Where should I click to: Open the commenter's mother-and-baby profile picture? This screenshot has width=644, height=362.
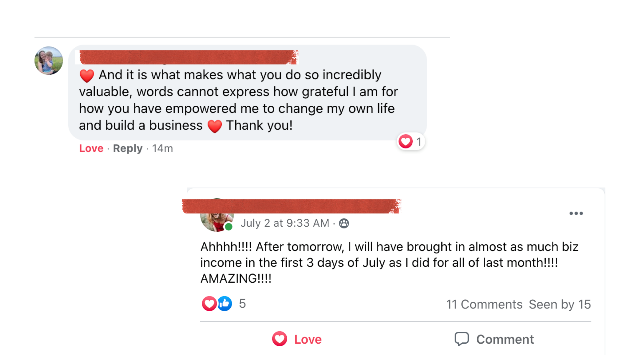[48, 61]
